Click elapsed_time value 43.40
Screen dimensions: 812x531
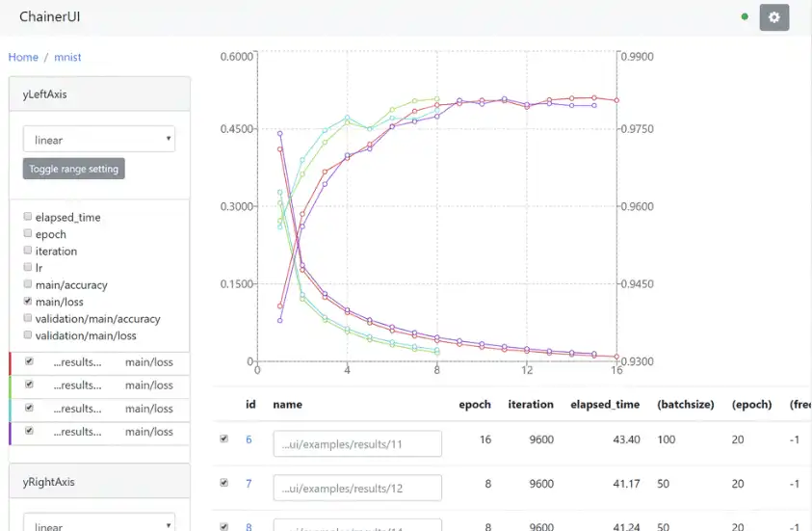pyautogui.click(x=627, y=439)
